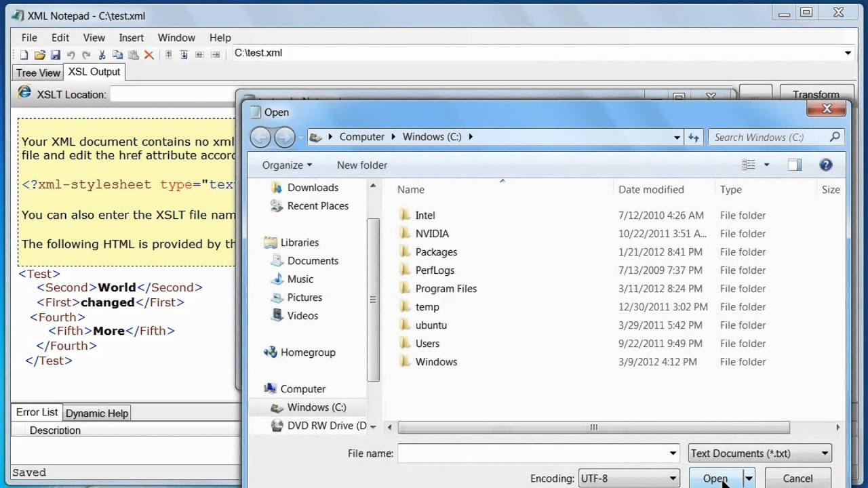This screenshot has width=868, height=488.
Task: Open the address bar history dropdown arrow
Action: [x=677, y=138]
